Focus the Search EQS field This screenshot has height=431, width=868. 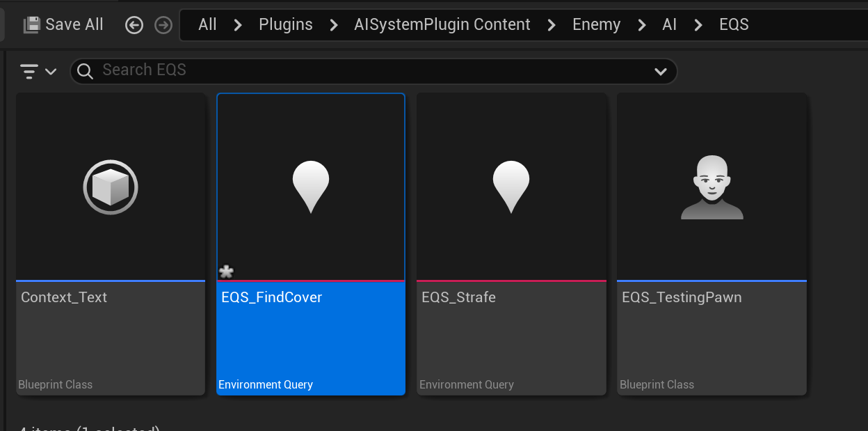point(373,71)
